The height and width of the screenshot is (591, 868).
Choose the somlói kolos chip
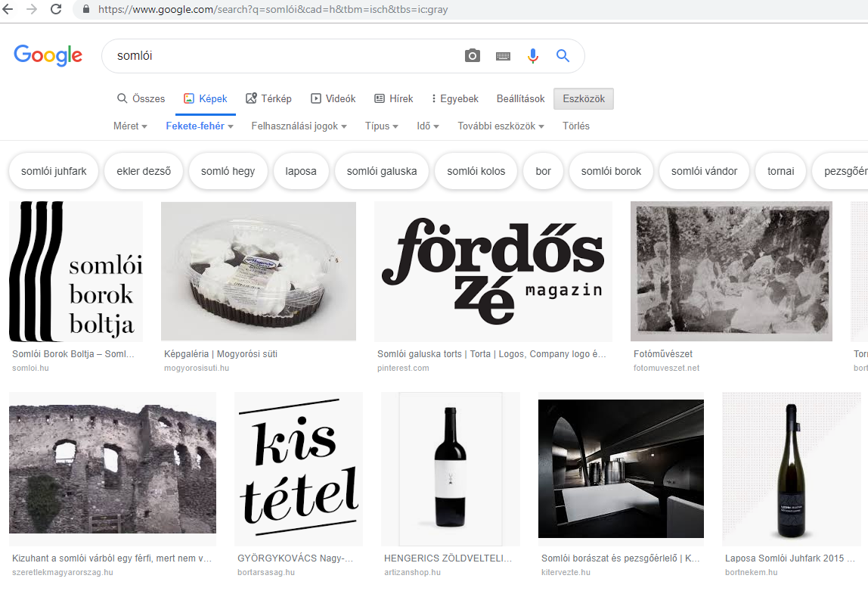(x=476, y=171)
